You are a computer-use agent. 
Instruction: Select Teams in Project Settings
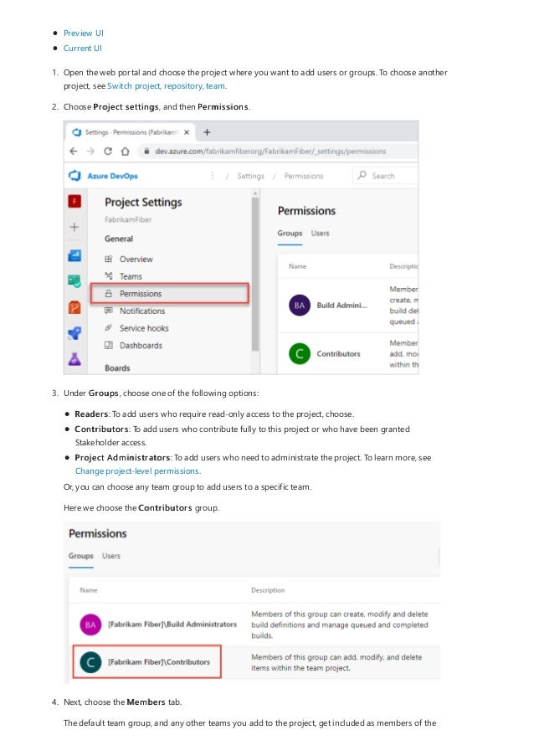131,276
